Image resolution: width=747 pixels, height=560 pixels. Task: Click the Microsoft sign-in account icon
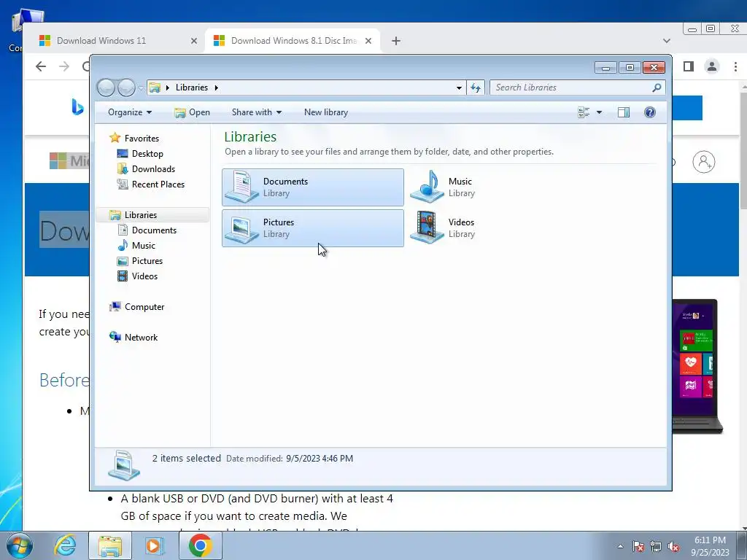point(704,162)
